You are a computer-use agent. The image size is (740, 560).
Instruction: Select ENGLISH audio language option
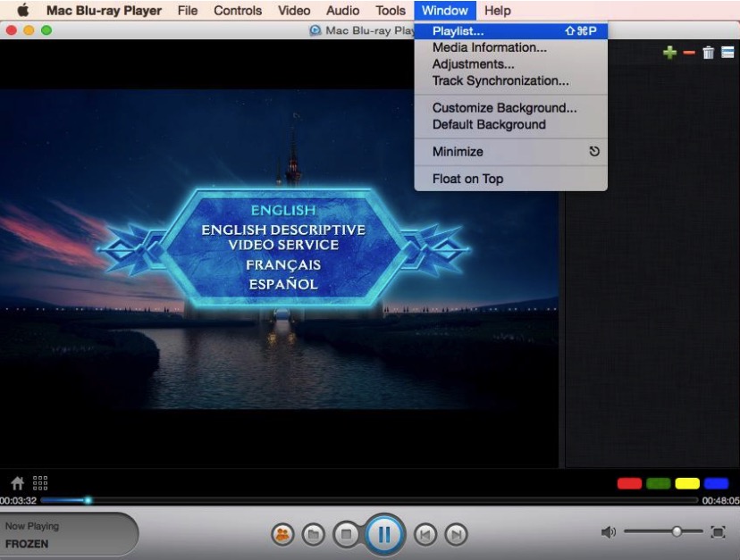(x=283, y=211)
